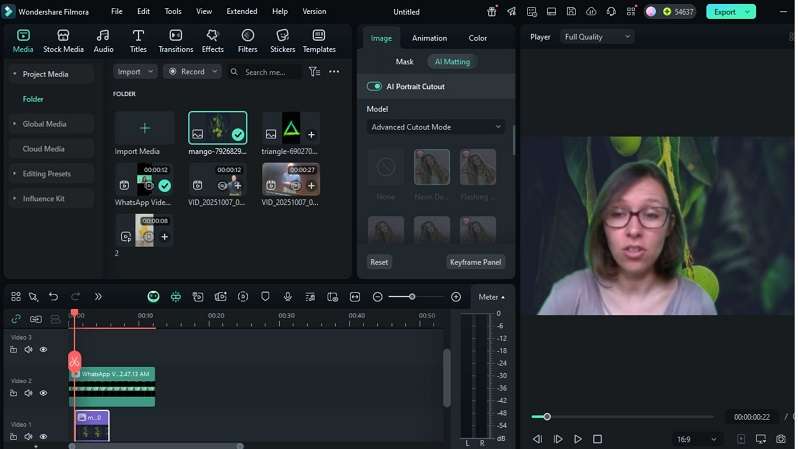Mute the Video 1 track

click(28, 436)
